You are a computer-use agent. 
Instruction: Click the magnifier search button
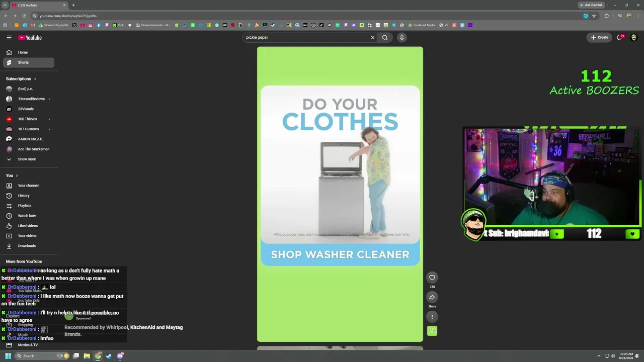click(385, 38)
